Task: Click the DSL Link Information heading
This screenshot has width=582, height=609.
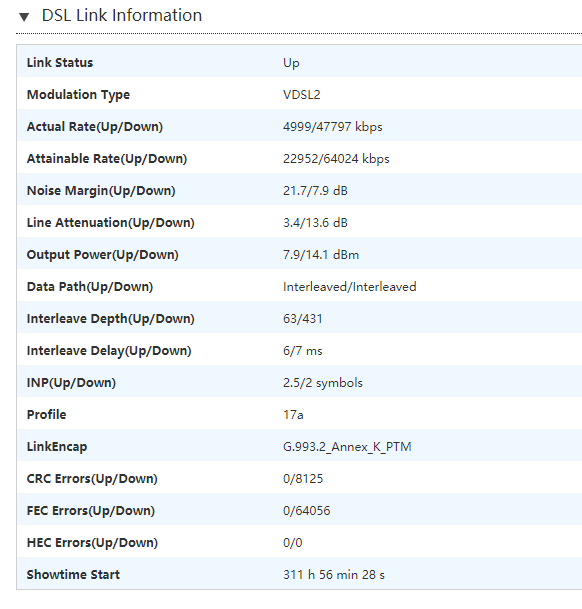Action: pos(122,16)
